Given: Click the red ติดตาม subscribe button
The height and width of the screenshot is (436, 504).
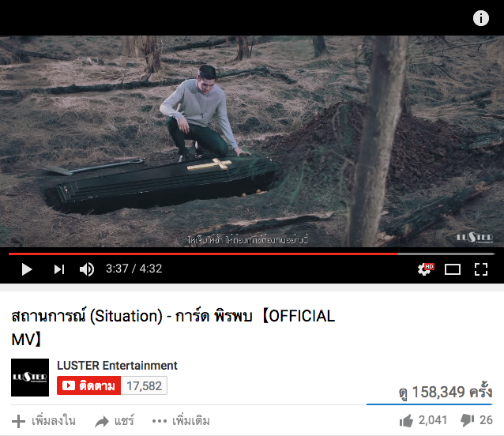Looking at the screenshot, I should point(88,385).
